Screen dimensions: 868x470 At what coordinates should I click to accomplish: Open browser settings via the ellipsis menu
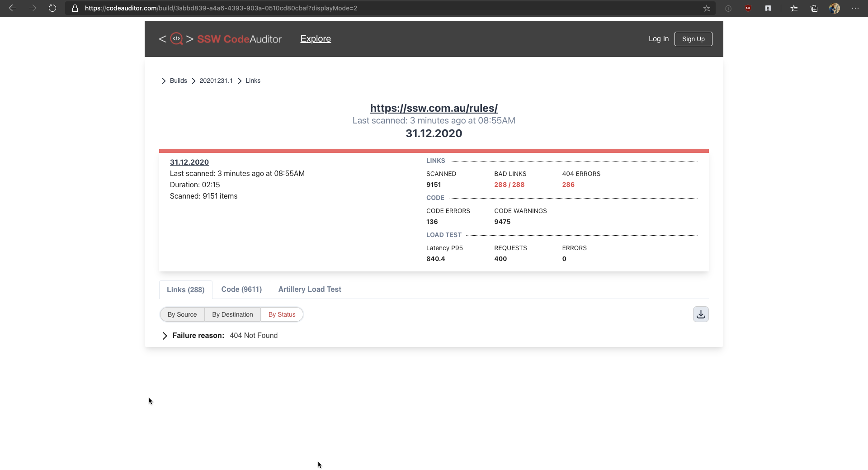coord(855,8)
